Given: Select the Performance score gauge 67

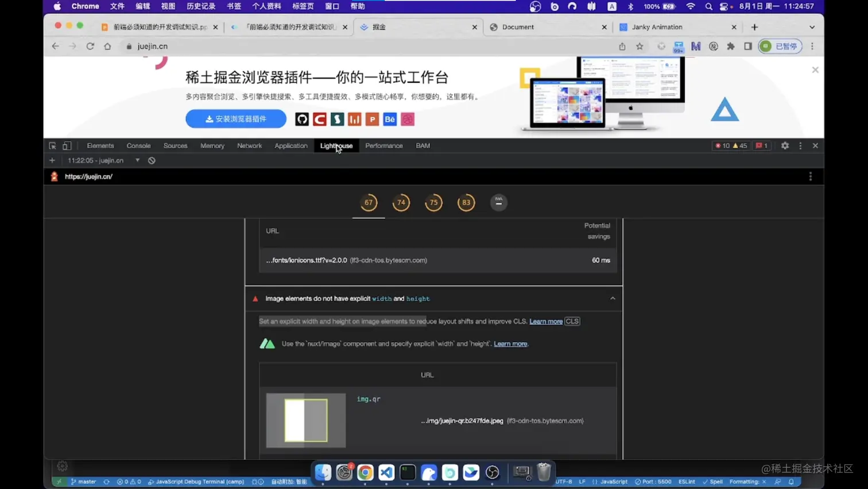Looking at the screenshot, I should click(x=369, y=202).
